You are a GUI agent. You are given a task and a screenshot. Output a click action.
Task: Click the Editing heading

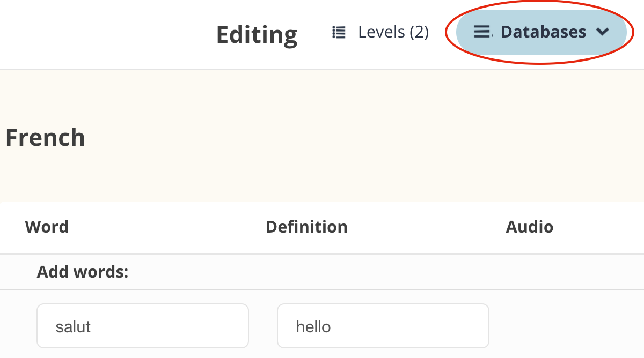[x=257, y=34]
